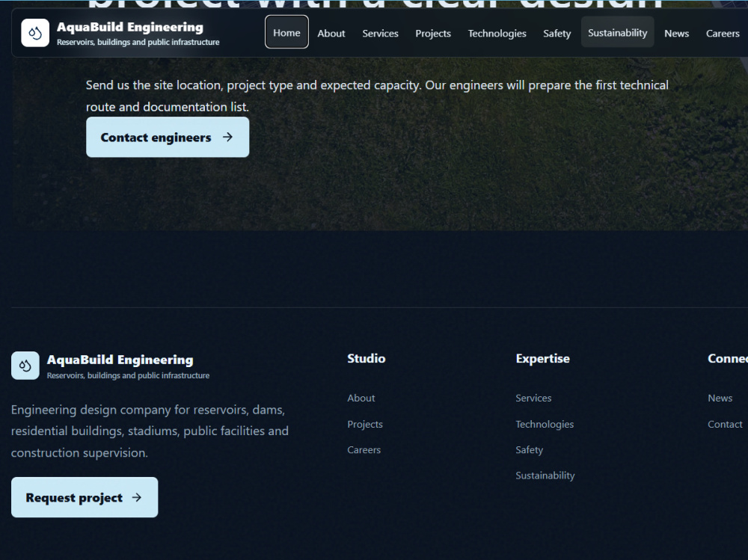The height and width of the screenshot is (560, 748).
Task: Go to News in the top navigation
Action: click(676, 33)
